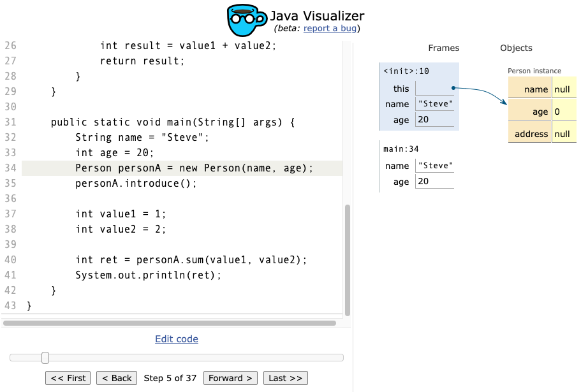This screenshot has width=588, height=392.
Task: Click line number 26 in the gutter
Action: (x=10, y=46)
